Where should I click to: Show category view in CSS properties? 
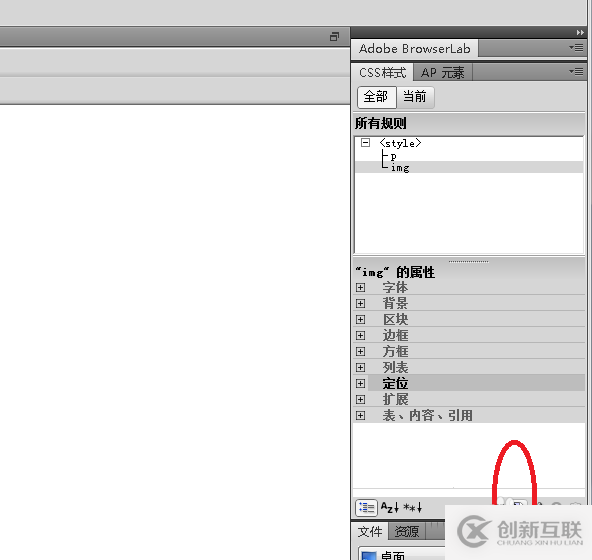tap(366, 508)
